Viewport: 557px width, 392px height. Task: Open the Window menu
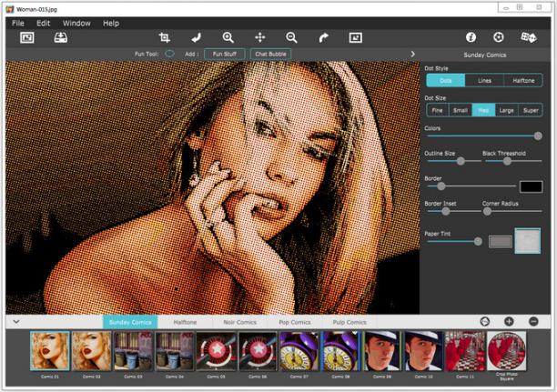coord(76,24)
